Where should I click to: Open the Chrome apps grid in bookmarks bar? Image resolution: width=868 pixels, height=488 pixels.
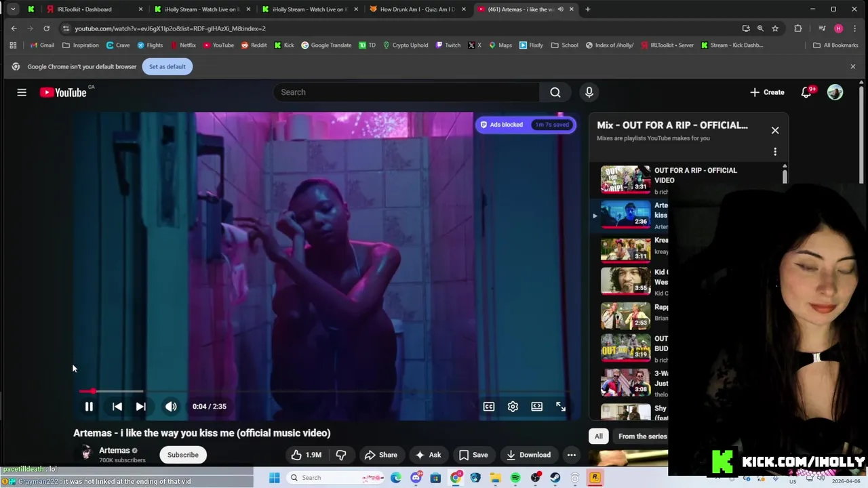tap(13, 45)
